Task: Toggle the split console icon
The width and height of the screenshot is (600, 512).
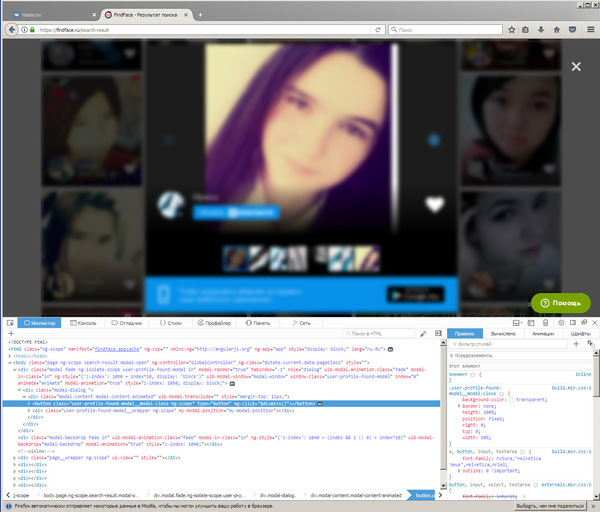Action: pos(531,323)
